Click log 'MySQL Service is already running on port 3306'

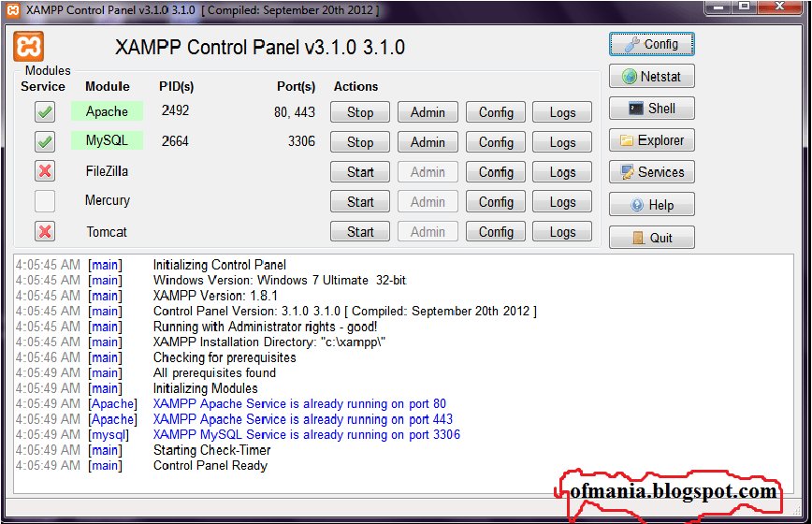point(307,434)
